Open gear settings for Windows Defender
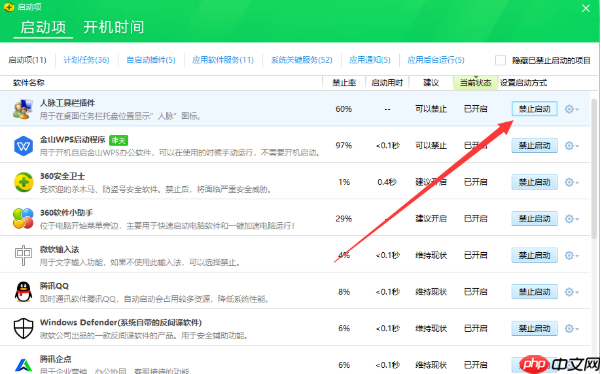Image resolution: width=601 pixels, height=374 pixels. click(571, 328)
